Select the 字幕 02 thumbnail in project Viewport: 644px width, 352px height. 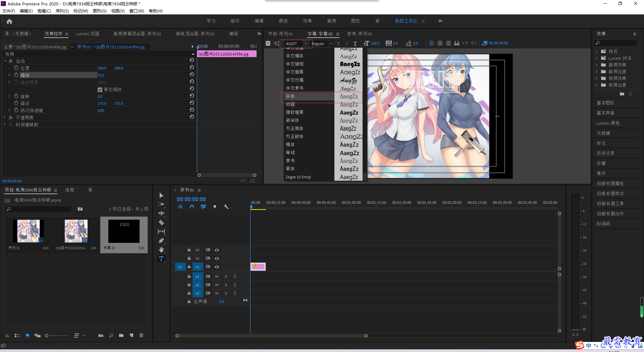(x=124, y=231)
